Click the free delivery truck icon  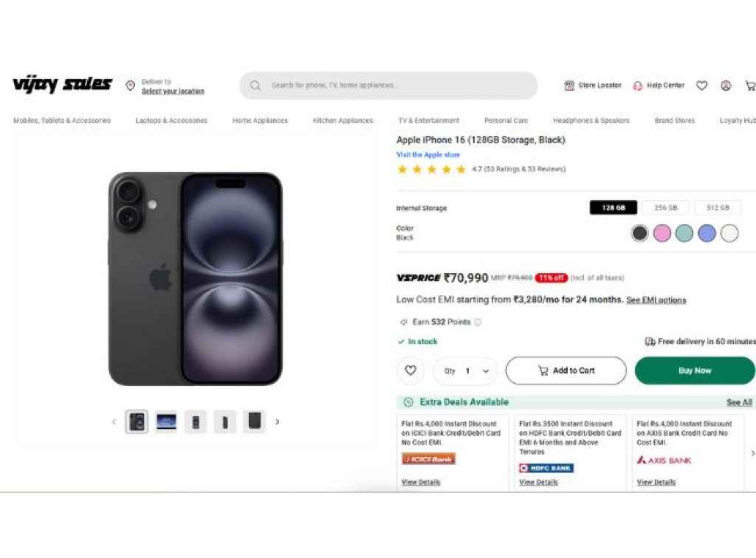click(650, 342)
